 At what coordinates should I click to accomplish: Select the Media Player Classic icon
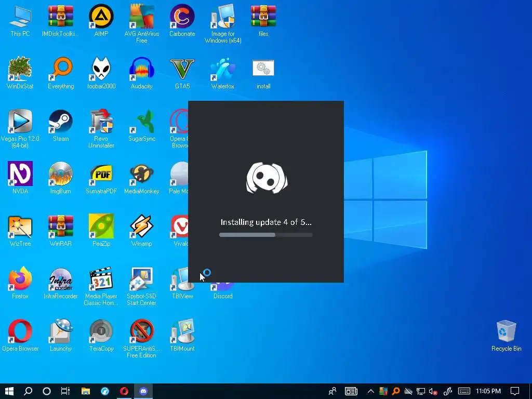pos(101,279)
